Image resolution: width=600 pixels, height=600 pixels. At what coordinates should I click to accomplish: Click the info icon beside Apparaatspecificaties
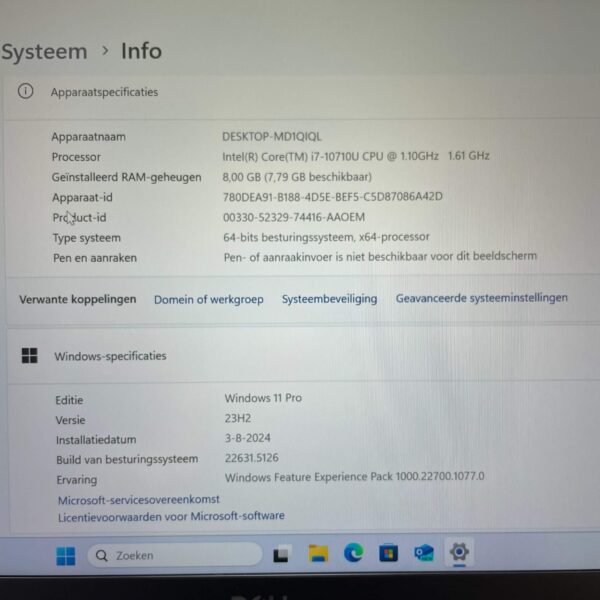(x=26, y=91)
